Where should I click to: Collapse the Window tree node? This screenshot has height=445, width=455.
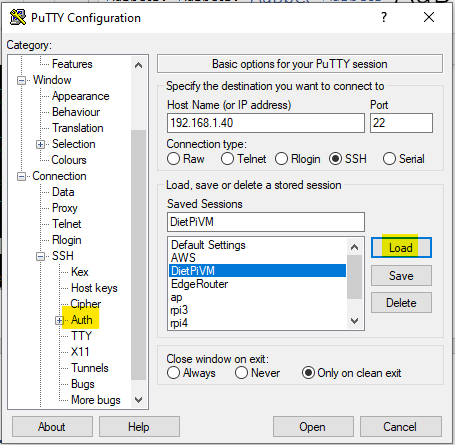point(21,80)
